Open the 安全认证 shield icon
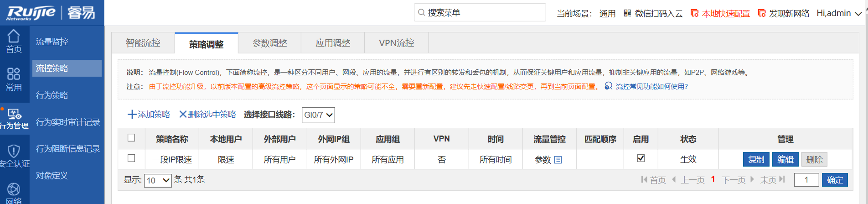Screen dimensions: 868x204 coord(14,151)
